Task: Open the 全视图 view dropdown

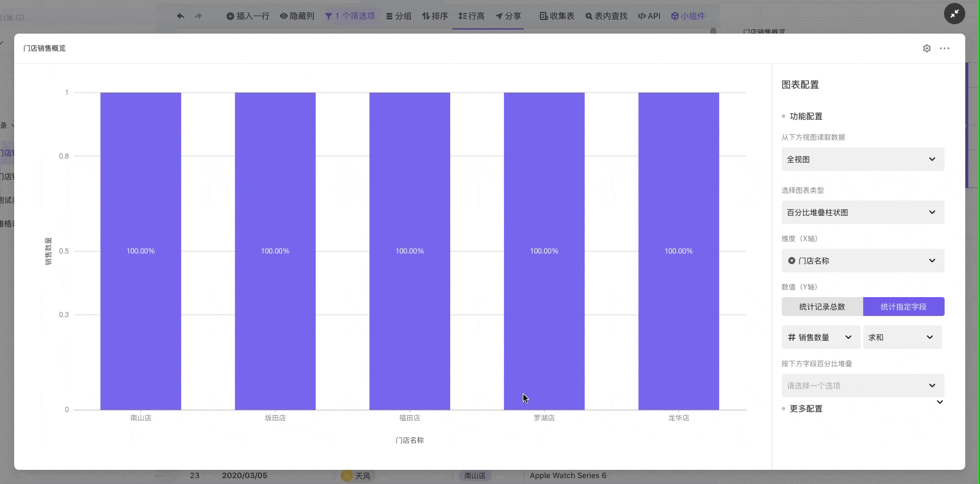Action: pos(863,159)
